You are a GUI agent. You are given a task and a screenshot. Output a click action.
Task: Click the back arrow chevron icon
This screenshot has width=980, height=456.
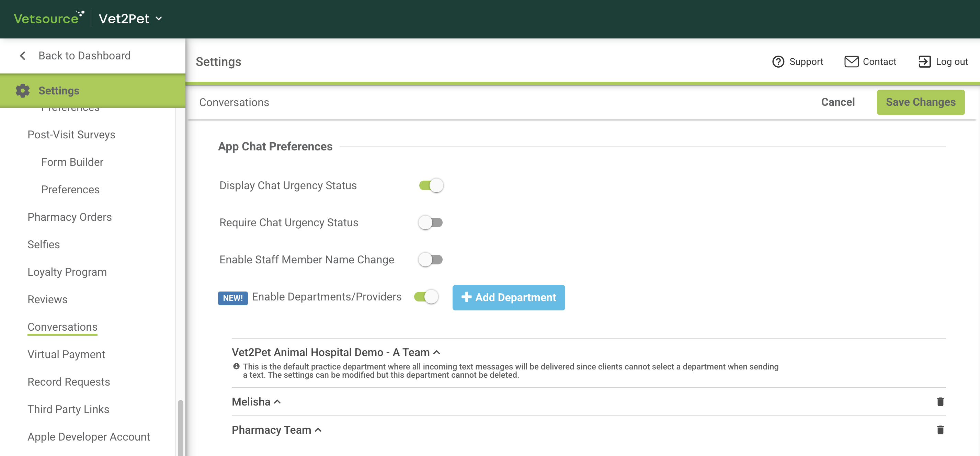click(23, 56)
